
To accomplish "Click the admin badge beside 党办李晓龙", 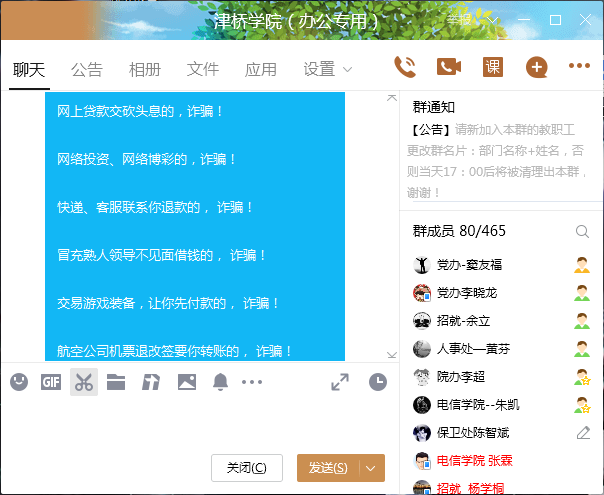I will point(582,293).
